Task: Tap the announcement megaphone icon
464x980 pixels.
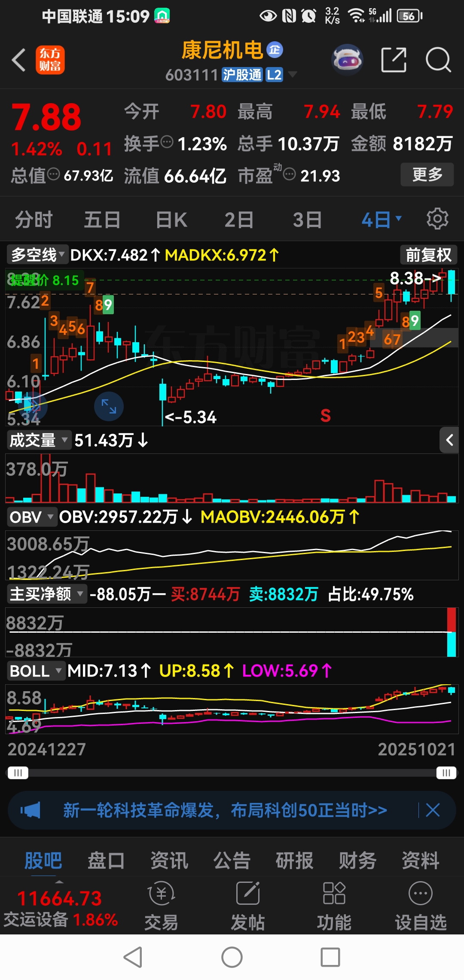Action: [x=31, y=810]
